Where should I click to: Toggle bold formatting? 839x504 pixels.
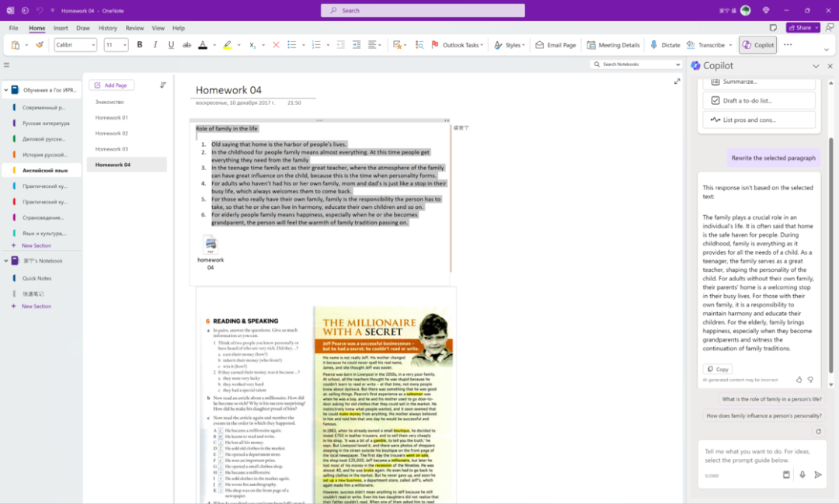pos(140,45)
